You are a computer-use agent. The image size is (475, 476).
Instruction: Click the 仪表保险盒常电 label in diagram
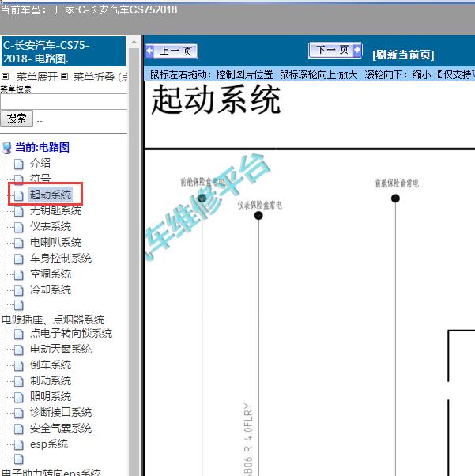[259, 206]
